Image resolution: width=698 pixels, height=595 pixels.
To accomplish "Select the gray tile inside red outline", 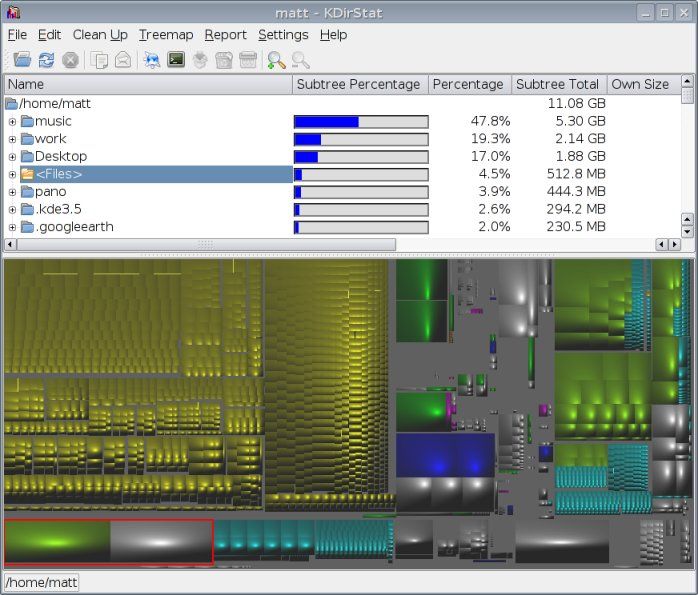I will [x=161, y=541].
